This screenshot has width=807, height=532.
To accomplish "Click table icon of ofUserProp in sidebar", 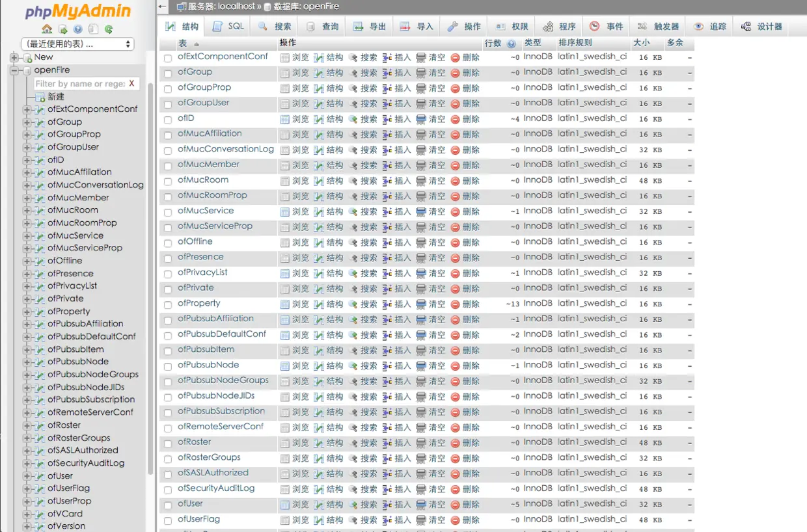I will pos(40,501).
